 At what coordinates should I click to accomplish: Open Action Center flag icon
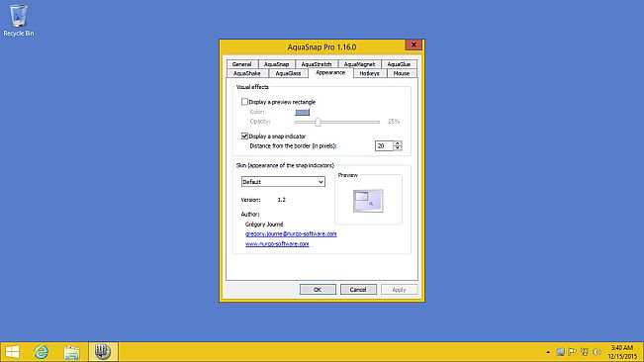pyautogui.click(x=572, y=352)
